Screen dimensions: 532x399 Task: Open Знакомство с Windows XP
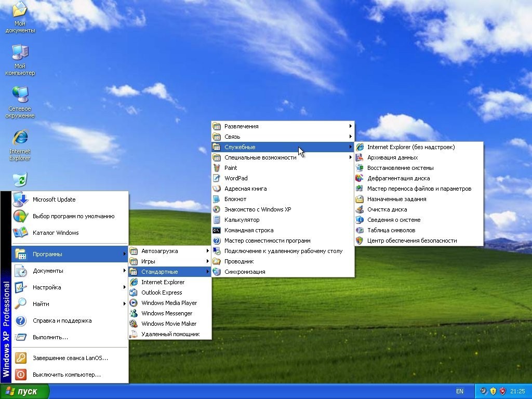(x=283, y=209)
